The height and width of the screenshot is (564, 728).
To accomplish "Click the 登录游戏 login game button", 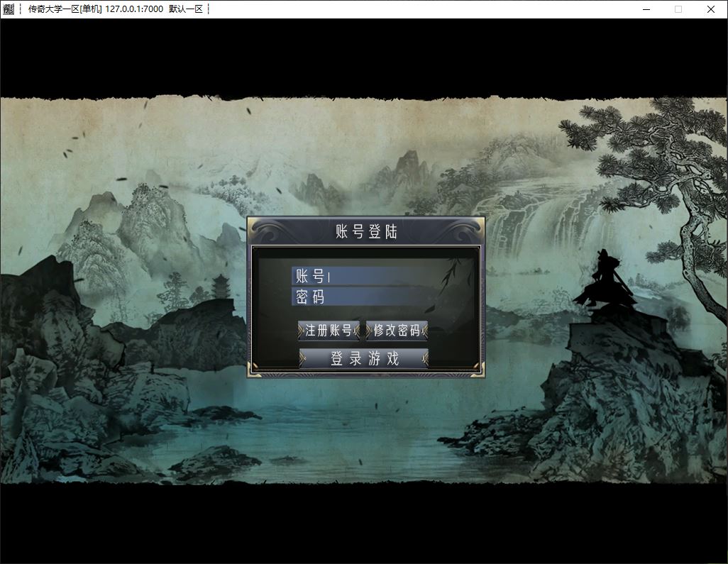I will click(365, 359).
